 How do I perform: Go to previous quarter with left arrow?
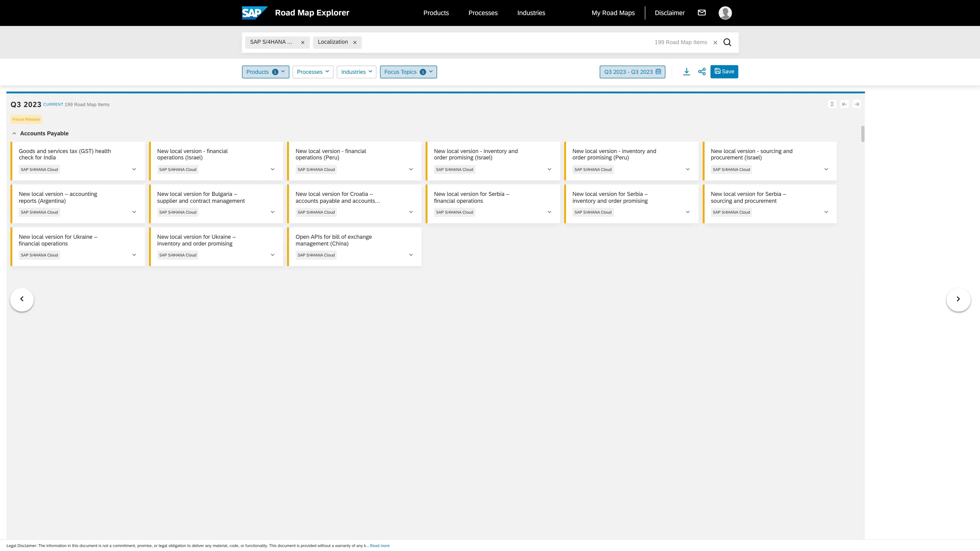point(22,299)
